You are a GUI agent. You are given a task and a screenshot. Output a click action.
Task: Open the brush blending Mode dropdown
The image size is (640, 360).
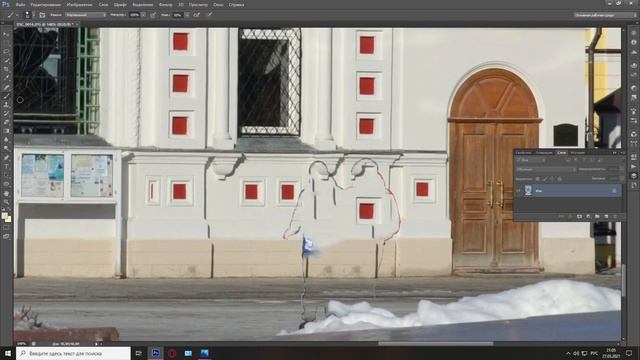(86, 15)
